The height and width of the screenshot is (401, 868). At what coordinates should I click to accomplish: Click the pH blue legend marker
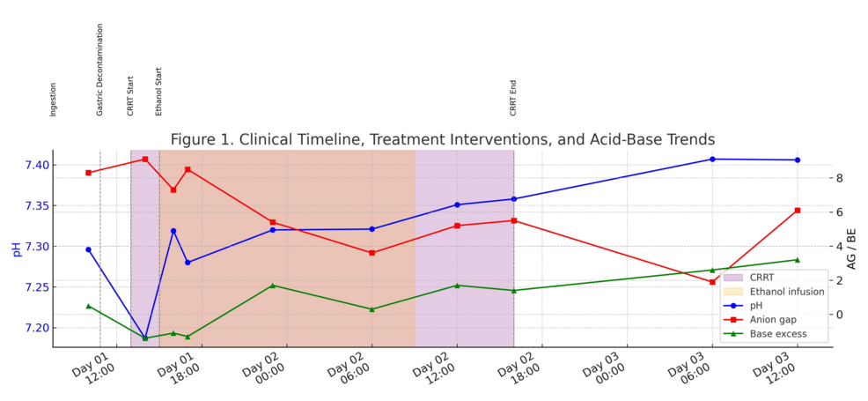[733, 306]
